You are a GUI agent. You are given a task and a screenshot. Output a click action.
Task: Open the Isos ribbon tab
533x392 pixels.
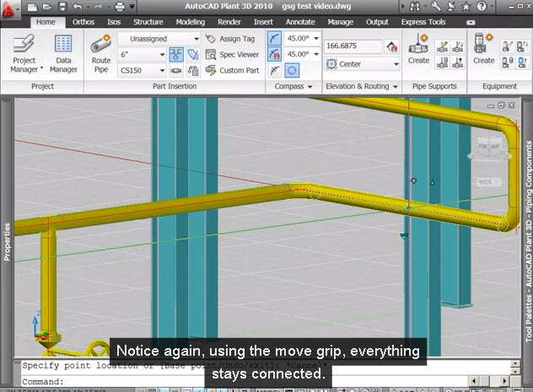(114, 22)
